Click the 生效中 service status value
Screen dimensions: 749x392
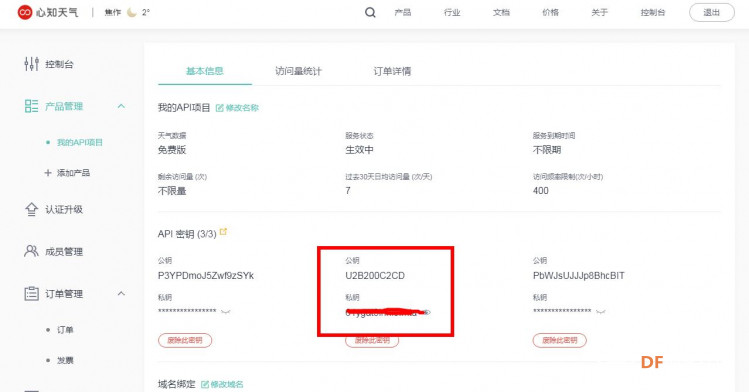[x=359, y=149]
